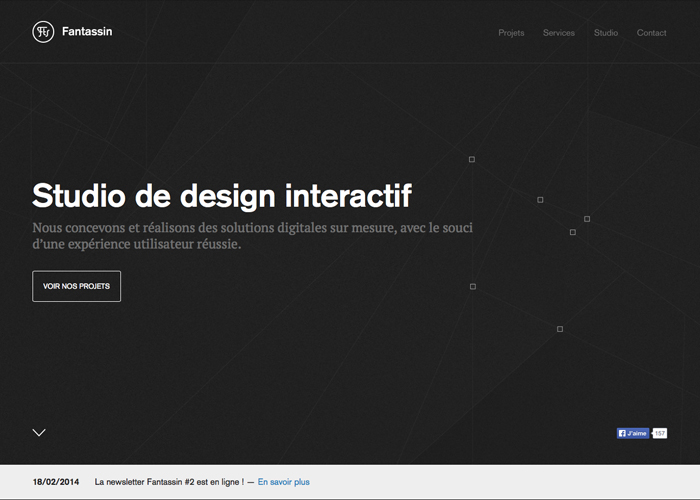Click the 157 like count bubble
This screenshot has width=700, height=500.
659,433
